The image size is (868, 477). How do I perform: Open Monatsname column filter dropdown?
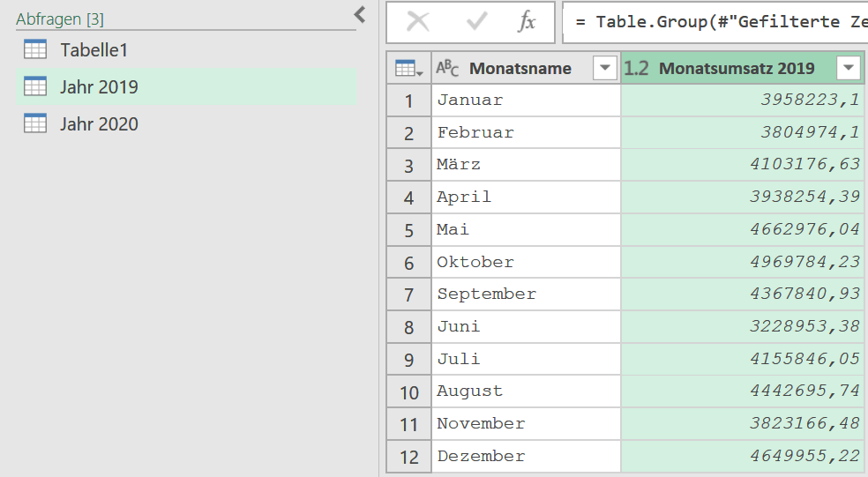(605, 68)
